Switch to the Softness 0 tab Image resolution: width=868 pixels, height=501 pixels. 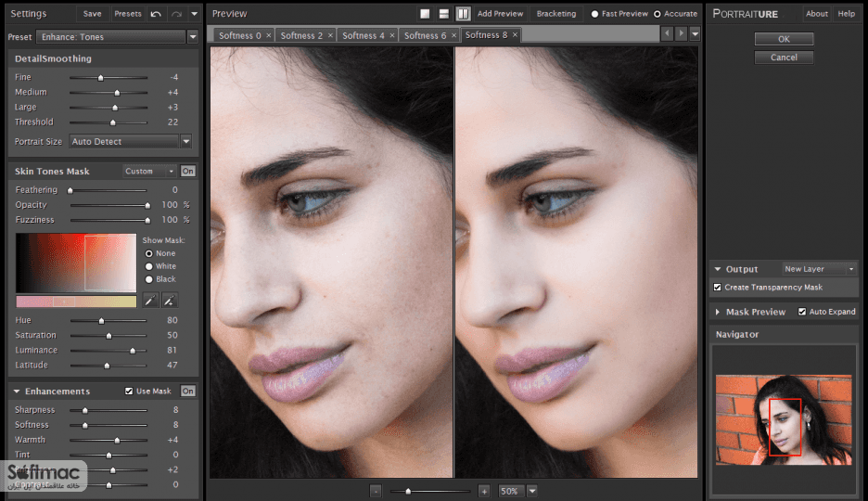pos(239,35)
